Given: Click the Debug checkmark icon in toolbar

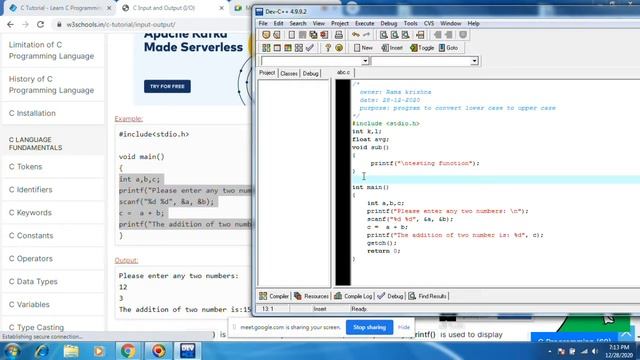Looking at the screenshot, I should (x=310, y=48).
